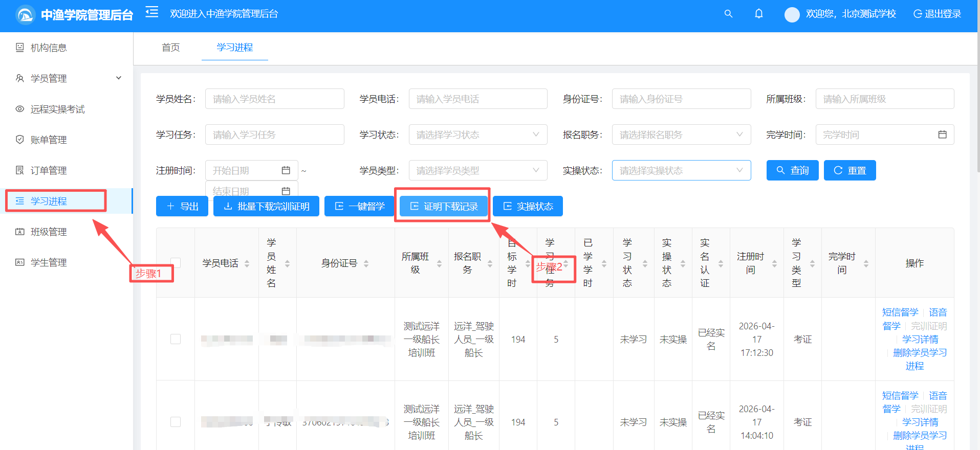Viewport: 980px width, 450px height.
Task: Click the 机构信息 sidebar icon
Action: 20,48
